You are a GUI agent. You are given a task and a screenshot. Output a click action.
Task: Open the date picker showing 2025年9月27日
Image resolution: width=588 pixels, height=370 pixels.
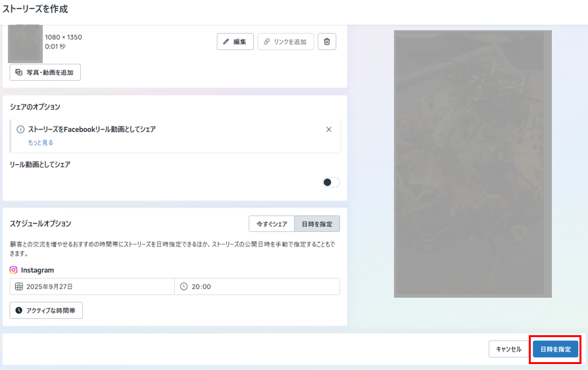tap(92, 287)
